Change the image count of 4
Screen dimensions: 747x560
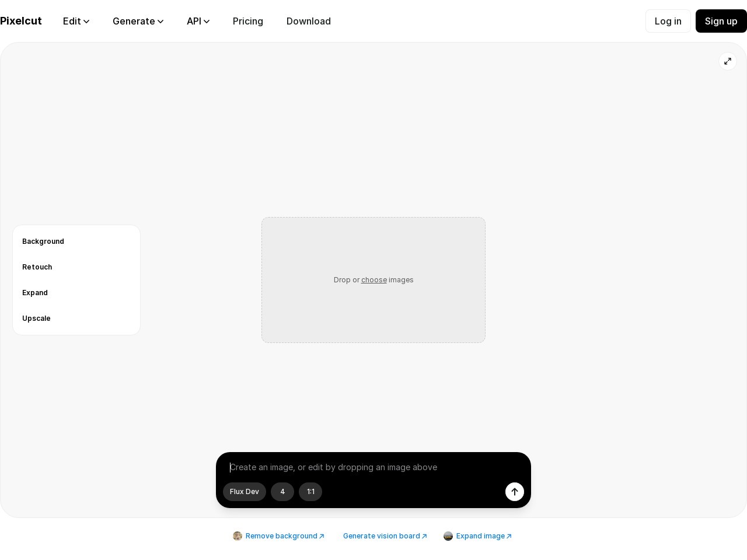(x=282, y=492)
